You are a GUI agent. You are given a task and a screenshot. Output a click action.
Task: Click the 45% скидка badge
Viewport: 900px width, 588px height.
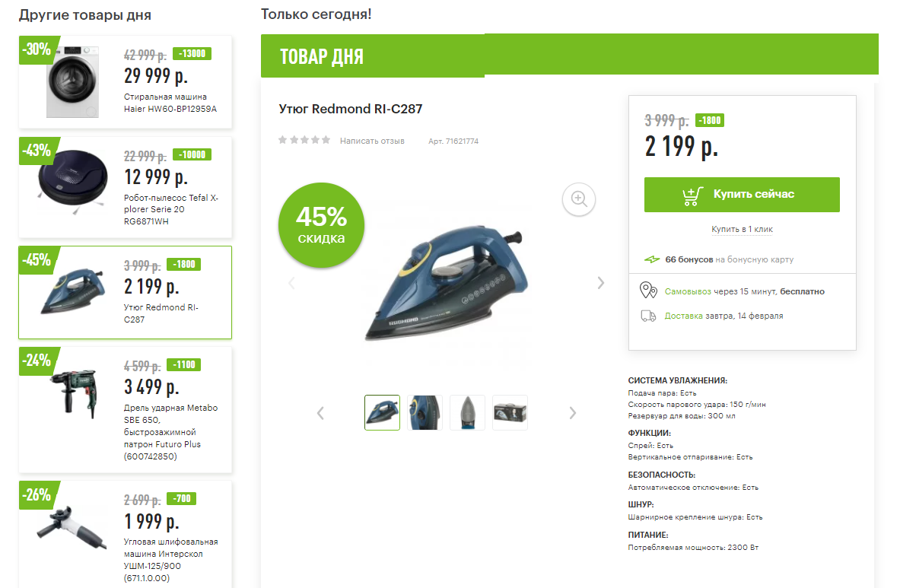pos(321,225)
